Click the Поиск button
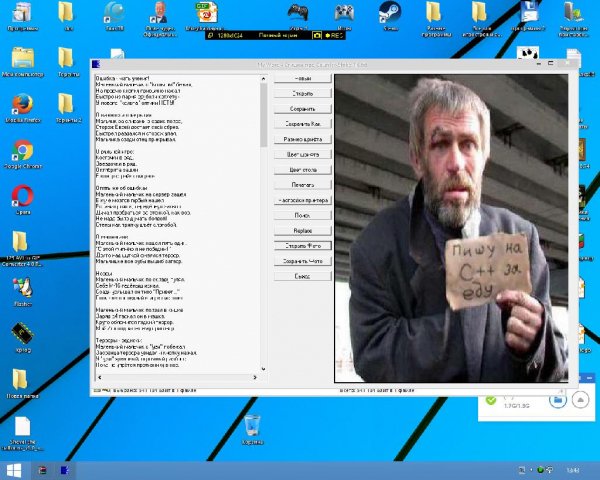 [303, 216]
